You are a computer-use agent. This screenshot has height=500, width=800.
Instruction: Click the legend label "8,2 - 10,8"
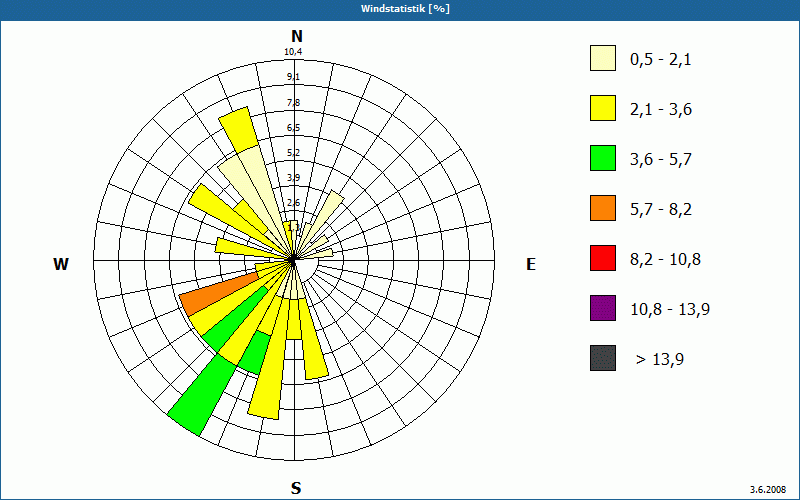665,260
